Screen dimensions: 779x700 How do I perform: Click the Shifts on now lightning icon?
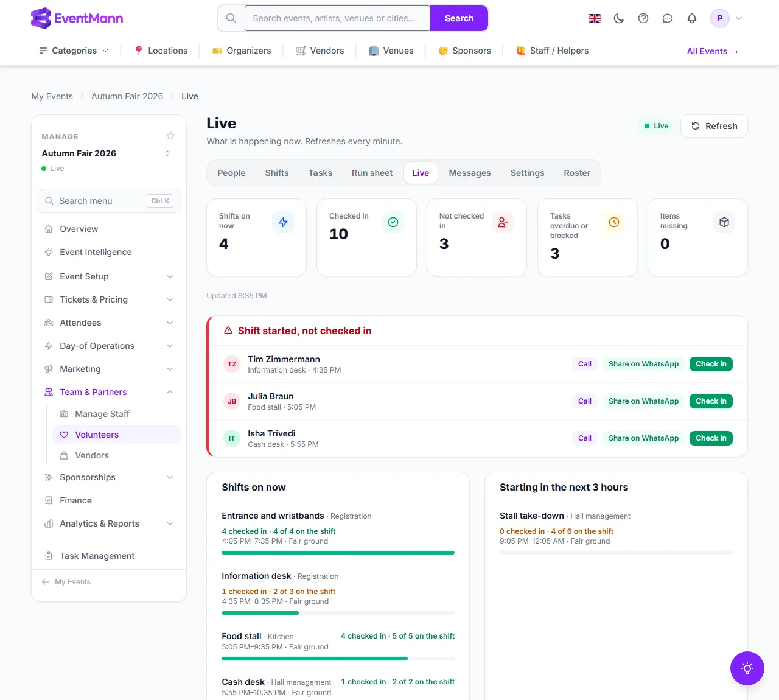(283, 222)
